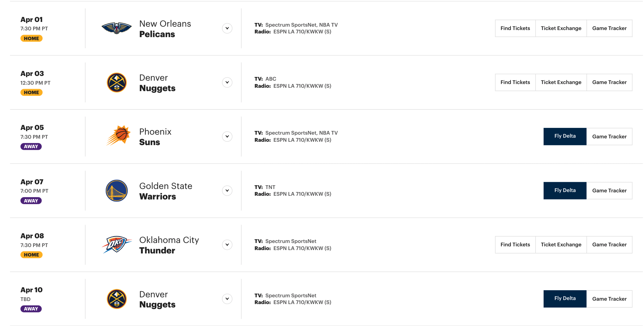
Task: Find Tickets for the Thunder game
Action: pos(515,245)
